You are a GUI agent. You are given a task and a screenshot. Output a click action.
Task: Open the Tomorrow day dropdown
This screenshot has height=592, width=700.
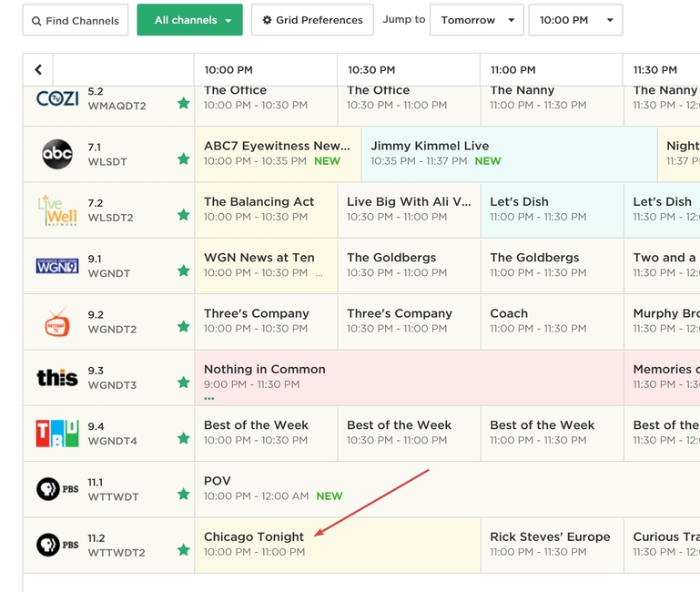tap(477, 20)
